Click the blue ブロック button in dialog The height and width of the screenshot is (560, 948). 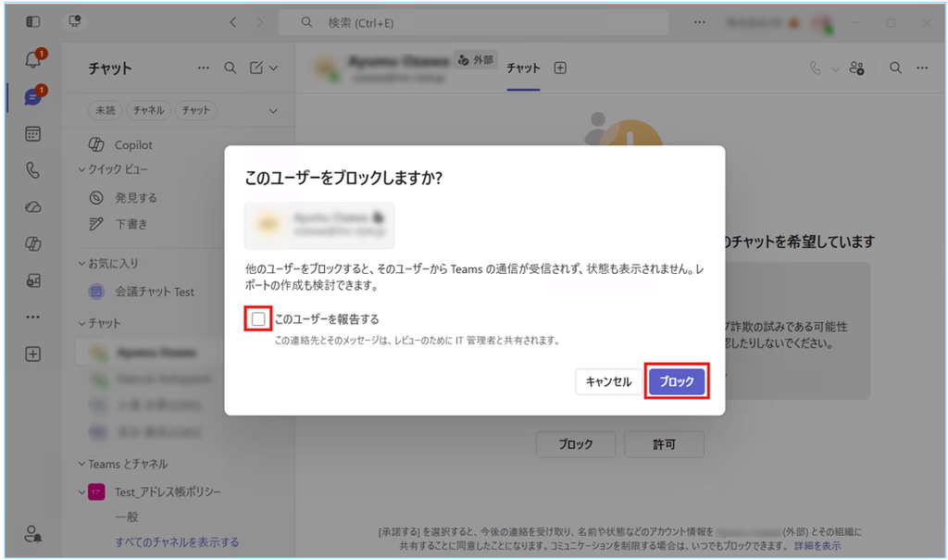click(x=677, y=381)
